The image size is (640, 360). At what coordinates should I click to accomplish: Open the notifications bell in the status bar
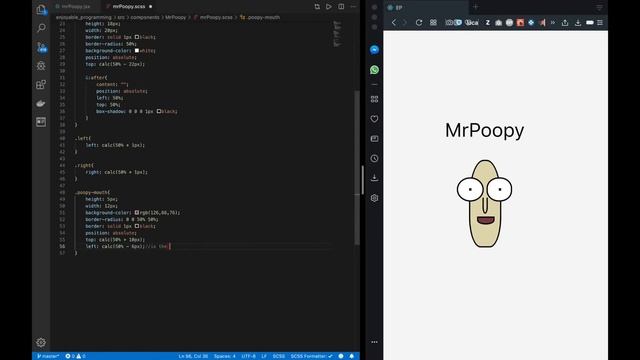point(351,356)
